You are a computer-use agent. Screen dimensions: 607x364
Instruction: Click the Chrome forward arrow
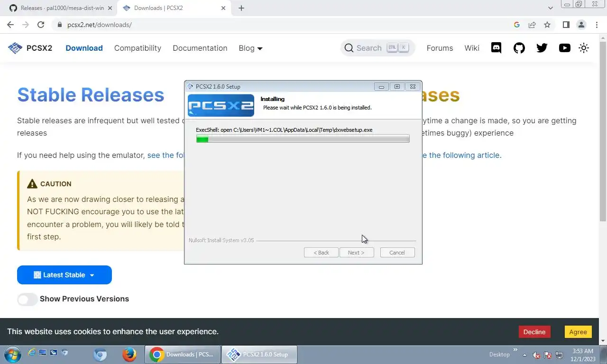click(x=26, y=25)
